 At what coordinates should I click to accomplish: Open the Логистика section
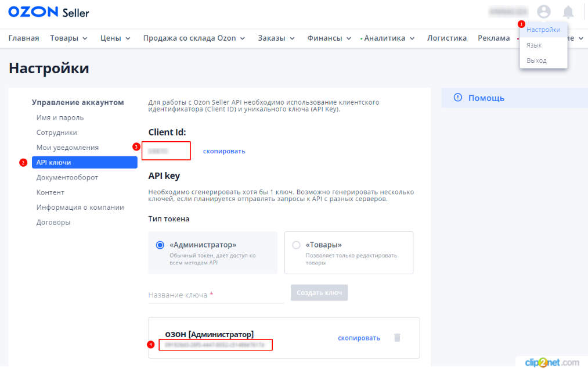(446, 38)
